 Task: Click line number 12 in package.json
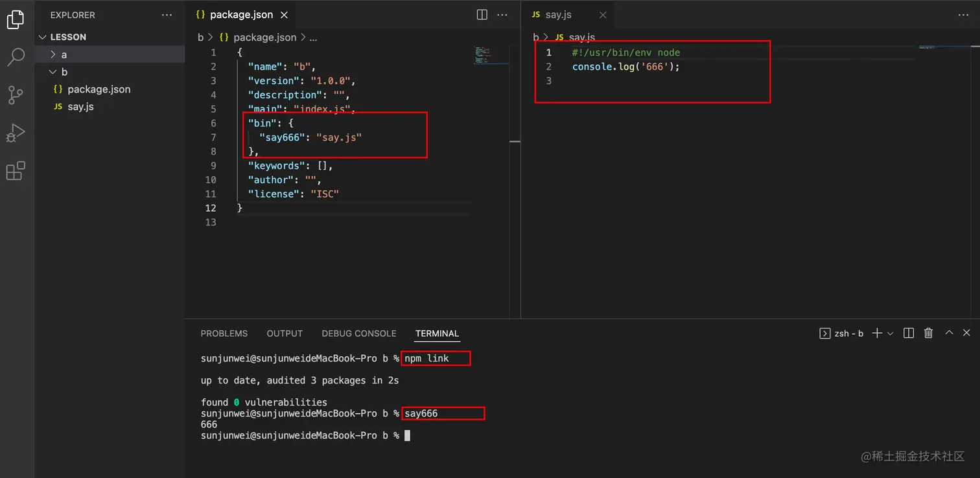(x=211, y=208)
